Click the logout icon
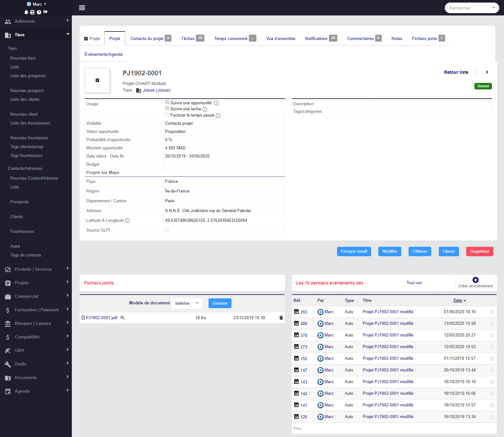504x437 pixels. click(x=45, y=12)
